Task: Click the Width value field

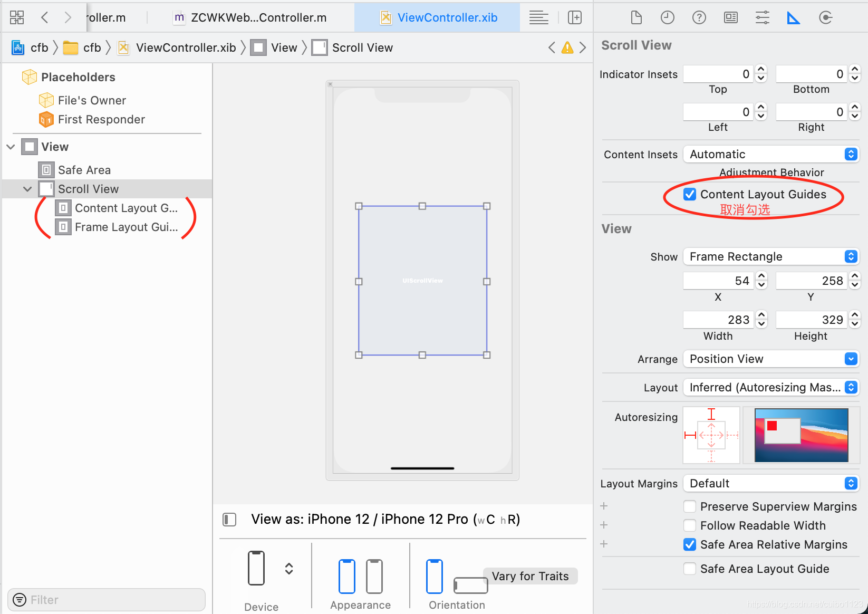Action: (718, 320)
